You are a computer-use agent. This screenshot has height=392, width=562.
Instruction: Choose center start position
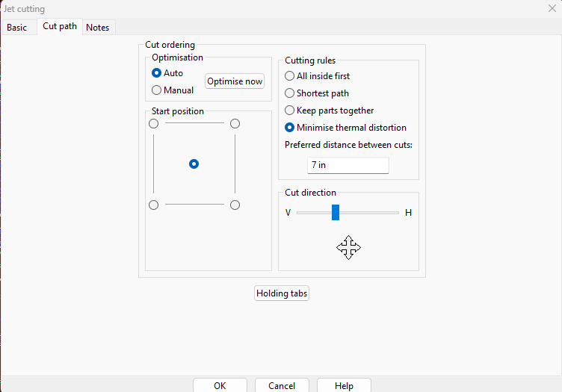[x=194, y=164]
